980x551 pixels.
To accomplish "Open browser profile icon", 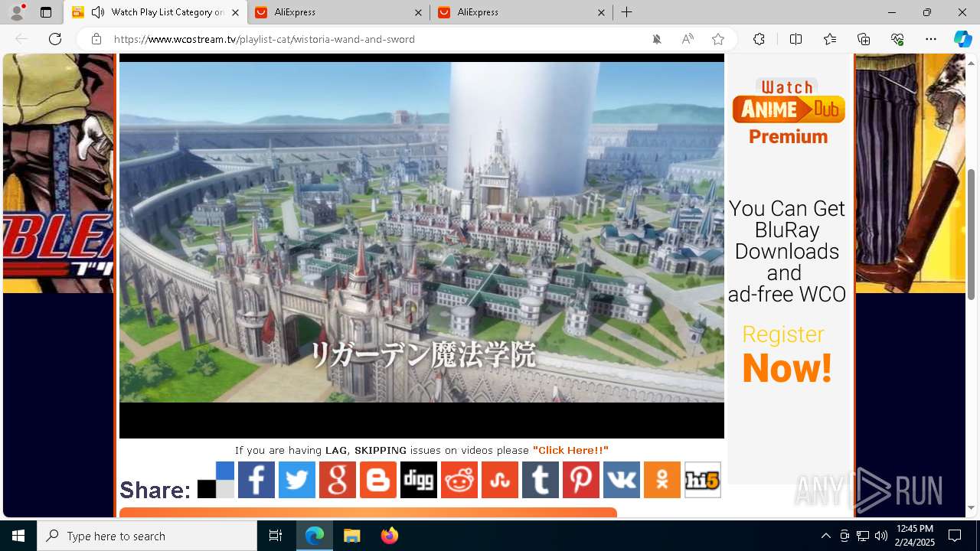I will (x=17, y=12).
